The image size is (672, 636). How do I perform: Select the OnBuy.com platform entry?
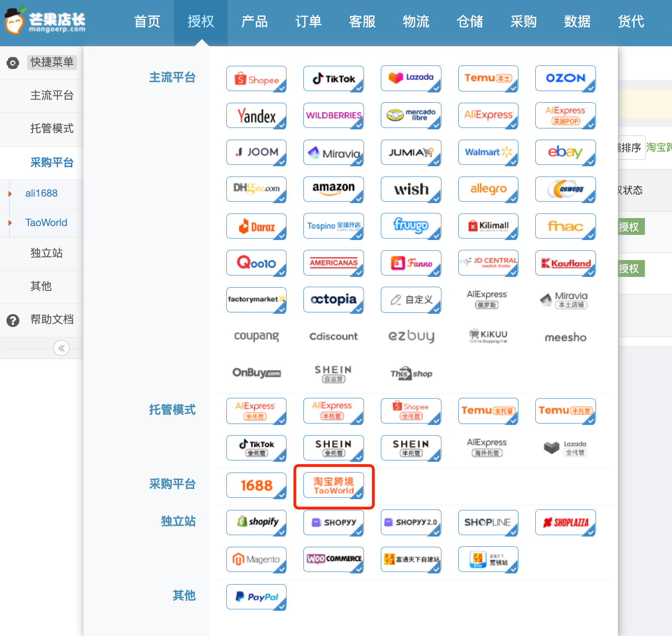[x=257, y=373]
